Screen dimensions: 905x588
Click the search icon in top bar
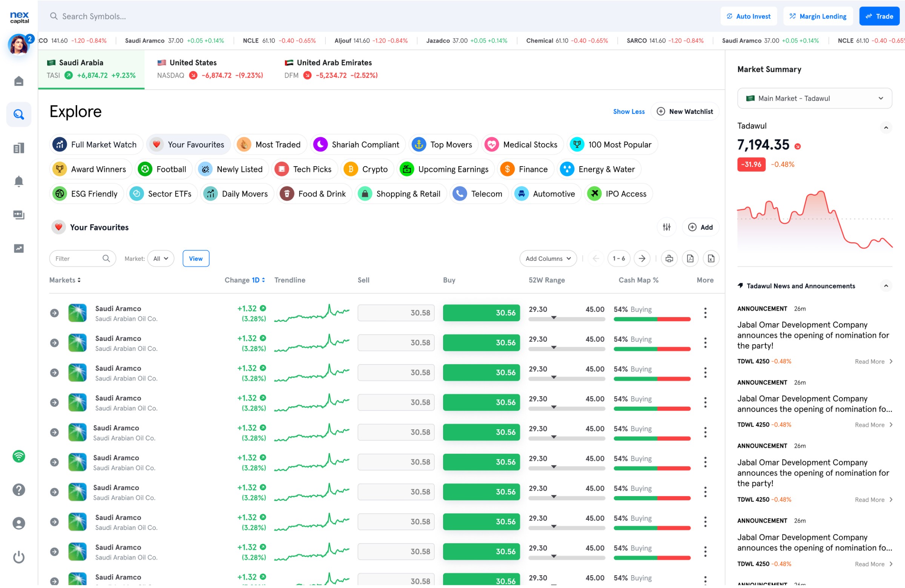coord(54,16)
